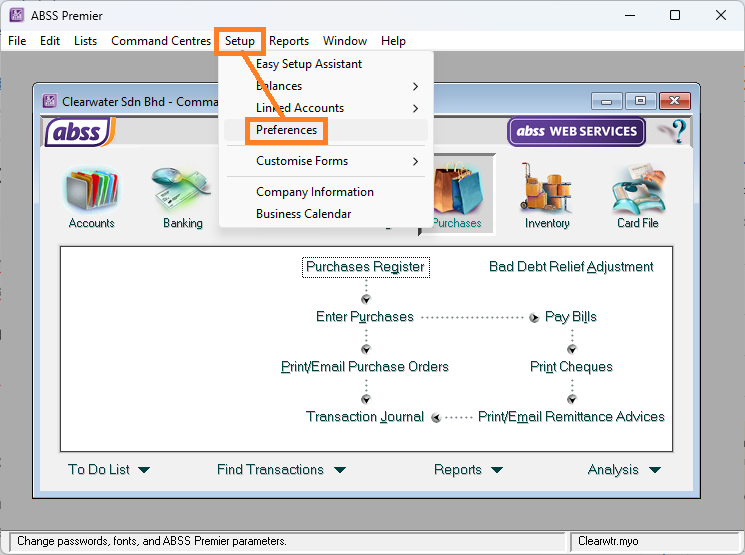
Task: Open the Lists menu
Action: [x=86, y=41]
